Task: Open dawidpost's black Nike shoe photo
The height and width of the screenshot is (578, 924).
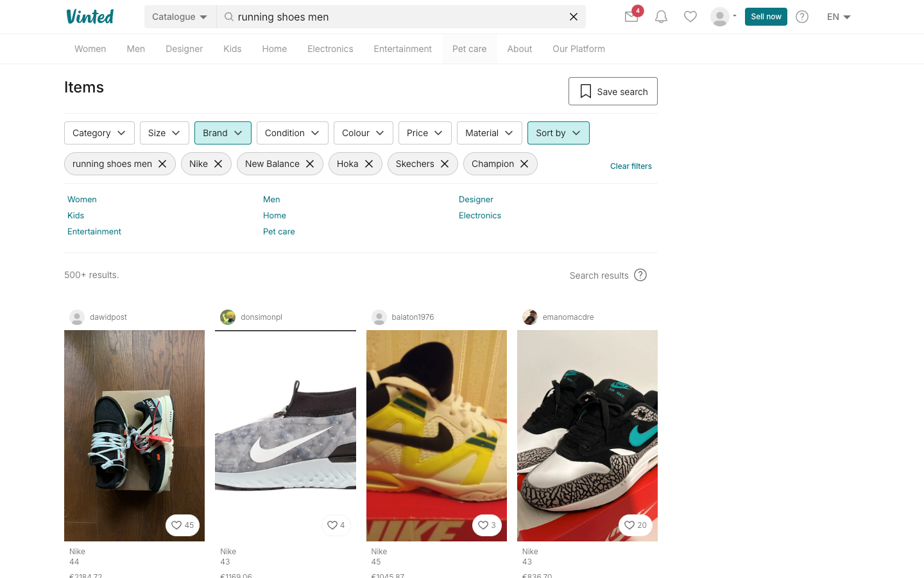Action: click(135, 435)
